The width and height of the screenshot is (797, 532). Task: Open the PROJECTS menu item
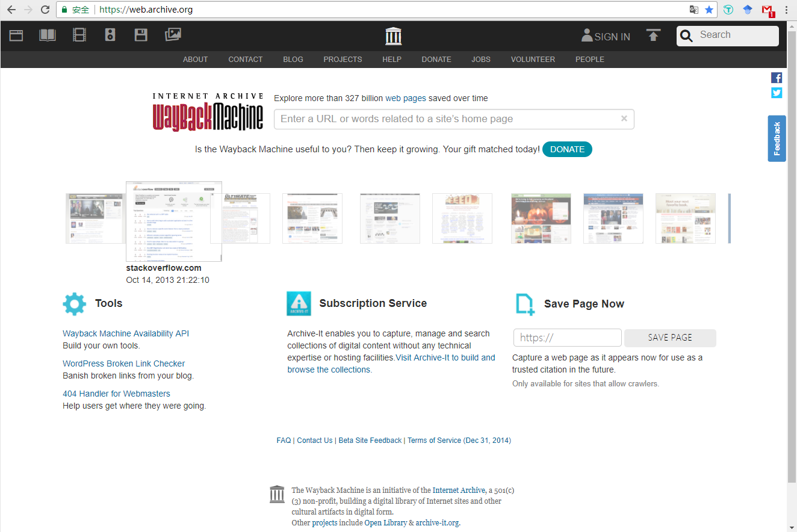(343, 60)
